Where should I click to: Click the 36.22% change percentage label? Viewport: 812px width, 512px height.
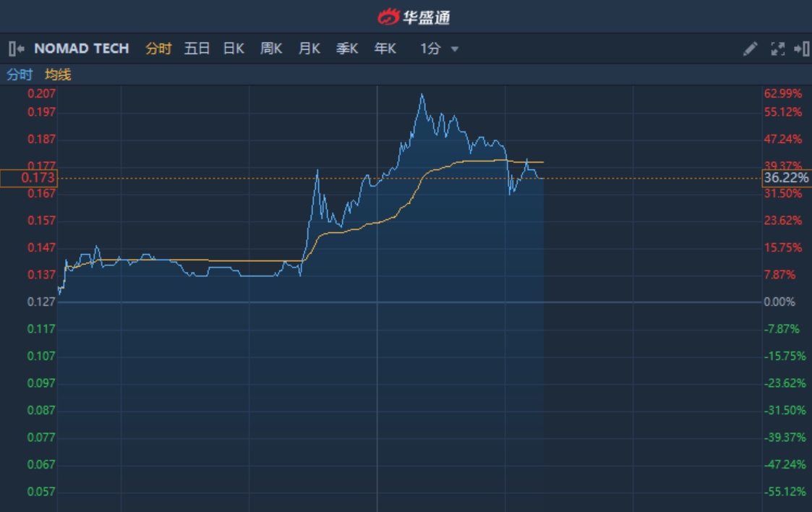(786, 177)
